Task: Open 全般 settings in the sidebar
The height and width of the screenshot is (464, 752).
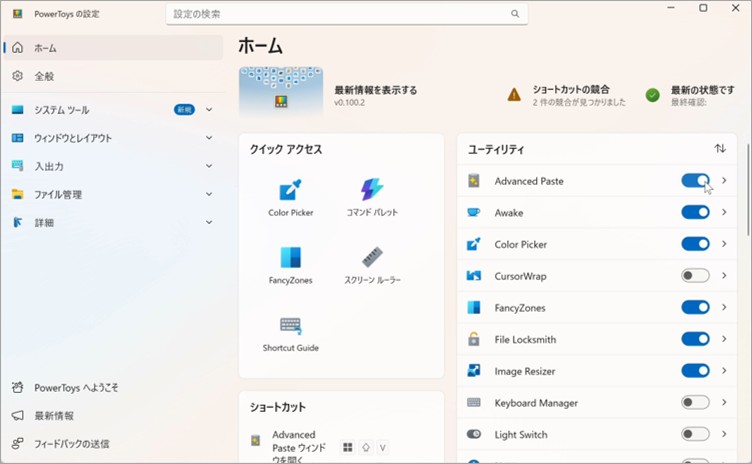Action: [113, 76]
